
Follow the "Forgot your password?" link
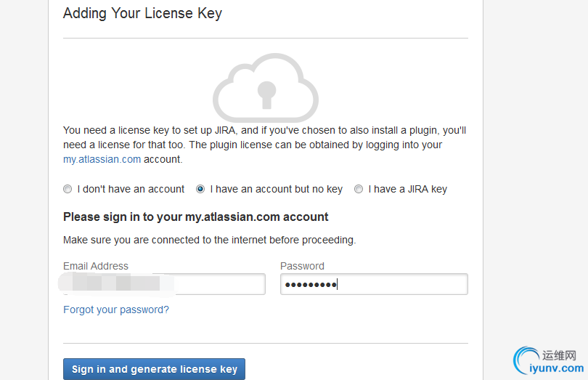coord(116,310)
